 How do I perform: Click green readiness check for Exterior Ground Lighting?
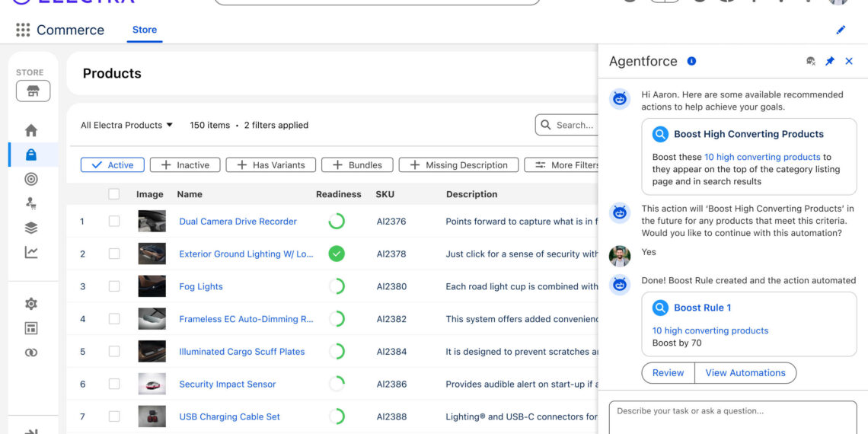[337, 254]
